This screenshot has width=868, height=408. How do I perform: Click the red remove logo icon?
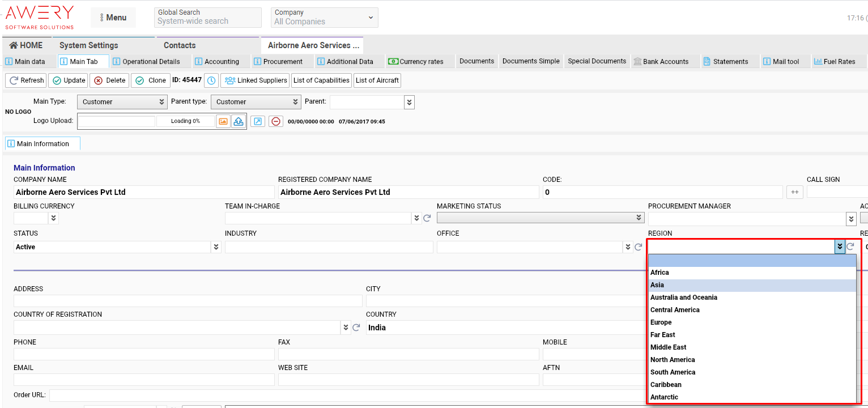[276, 121]
